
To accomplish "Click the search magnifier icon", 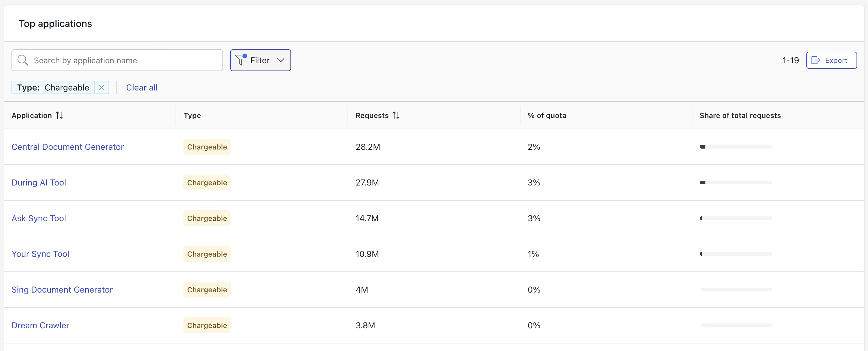I will [x=23, y=60].
